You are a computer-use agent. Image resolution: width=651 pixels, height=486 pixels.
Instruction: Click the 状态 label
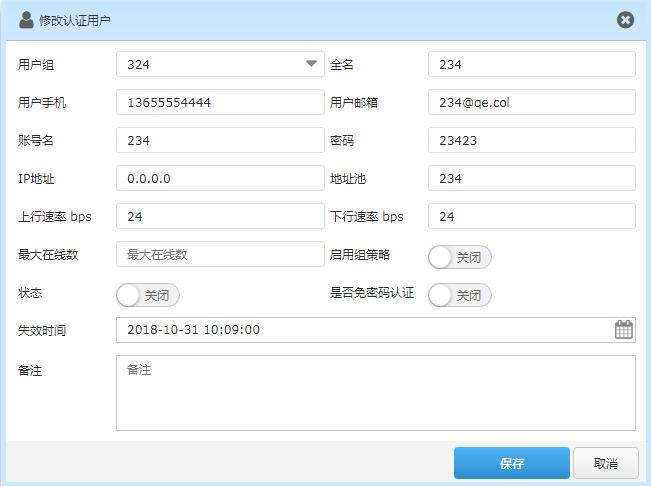pyautogui.click(x=30, y=293)
